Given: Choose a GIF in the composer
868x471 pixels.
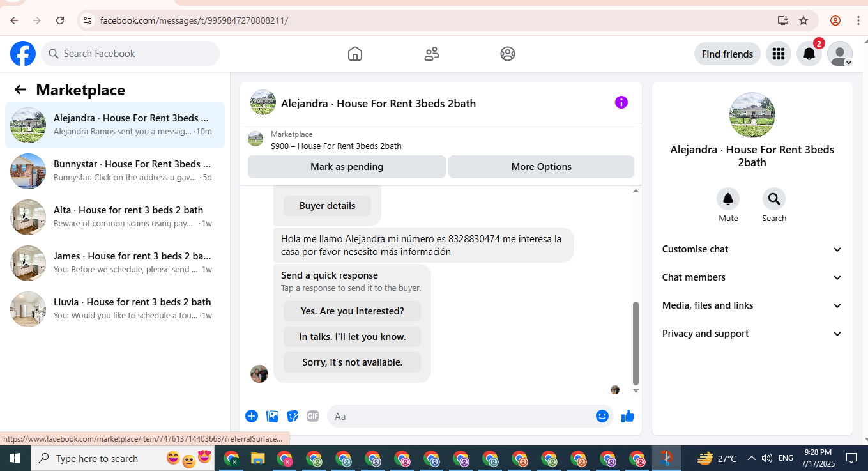Looking at the screenshot, I should click(313, 416).
